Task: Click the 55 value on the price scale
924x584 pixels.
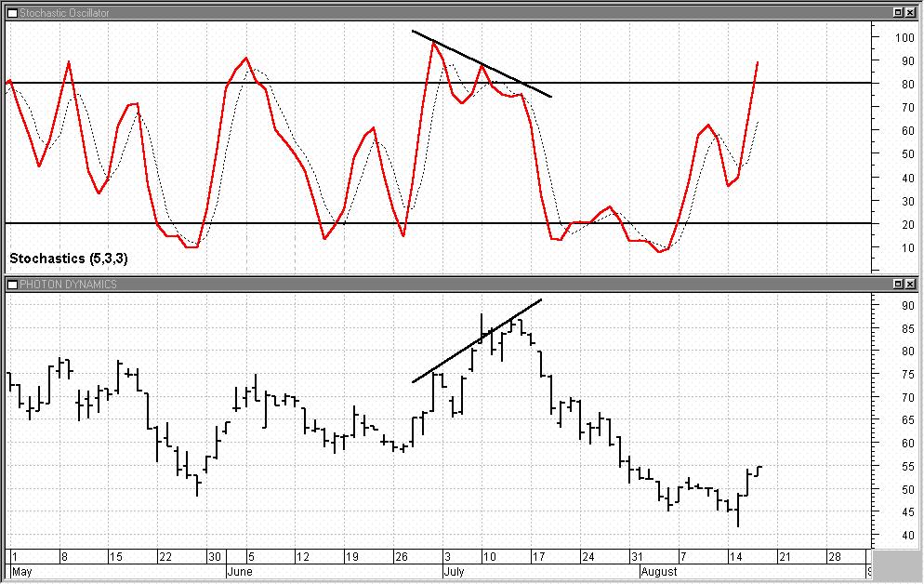Action: point(908,467)
